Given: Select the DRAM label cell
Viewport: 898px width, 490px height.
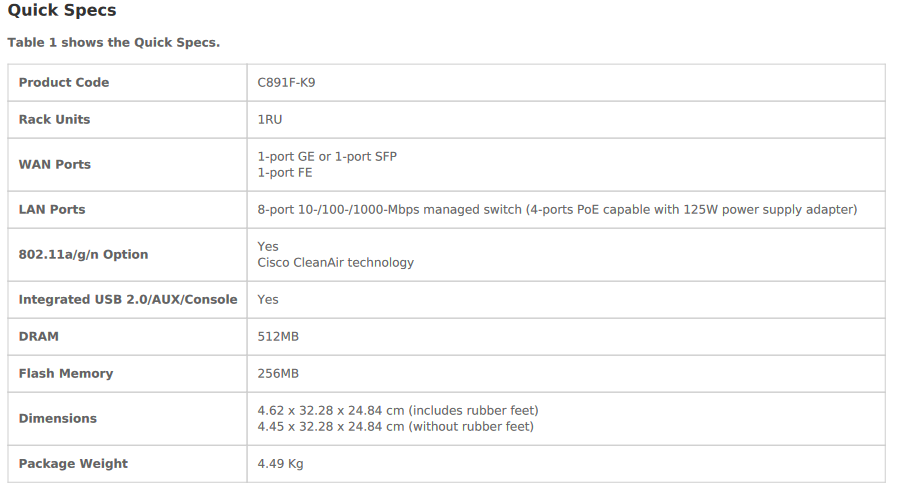Looking at the screenshot, I should pyautogui.click(x=39, y=336).
